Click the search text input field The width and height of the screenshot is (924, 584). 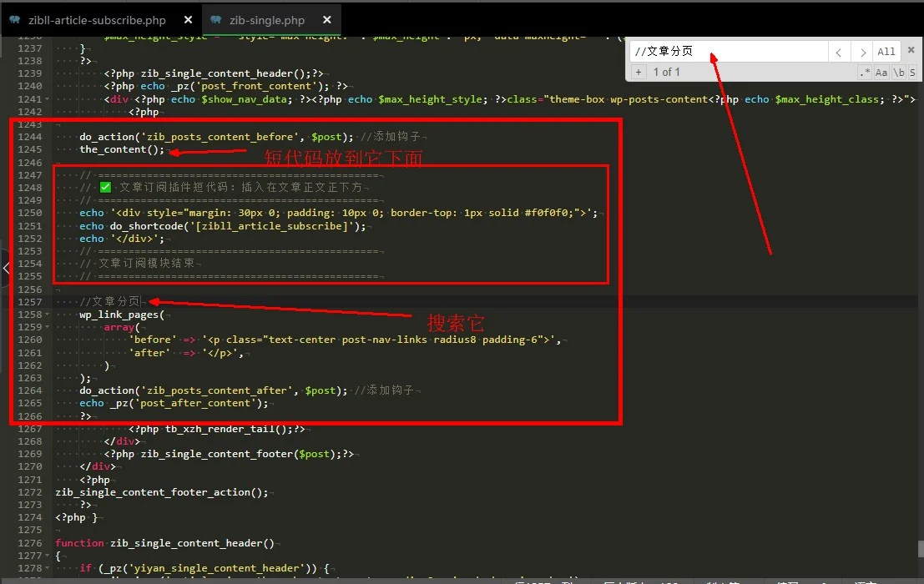pos(726,52)
